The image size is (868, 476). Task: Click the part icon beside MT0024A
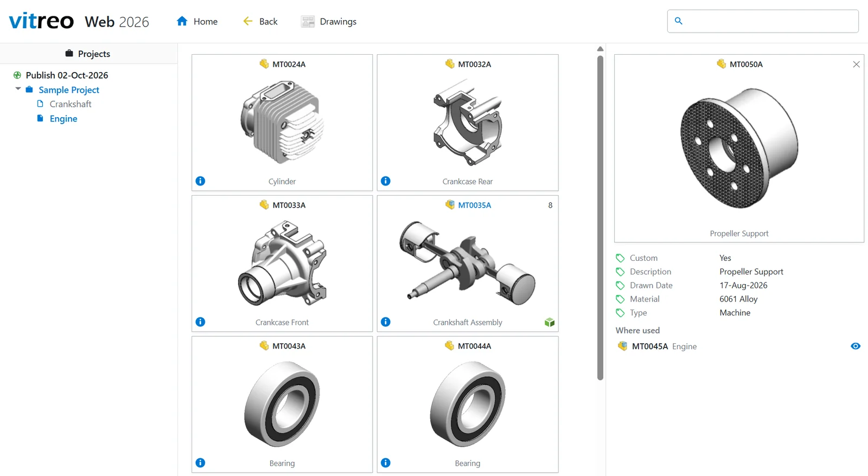point(264,64)
